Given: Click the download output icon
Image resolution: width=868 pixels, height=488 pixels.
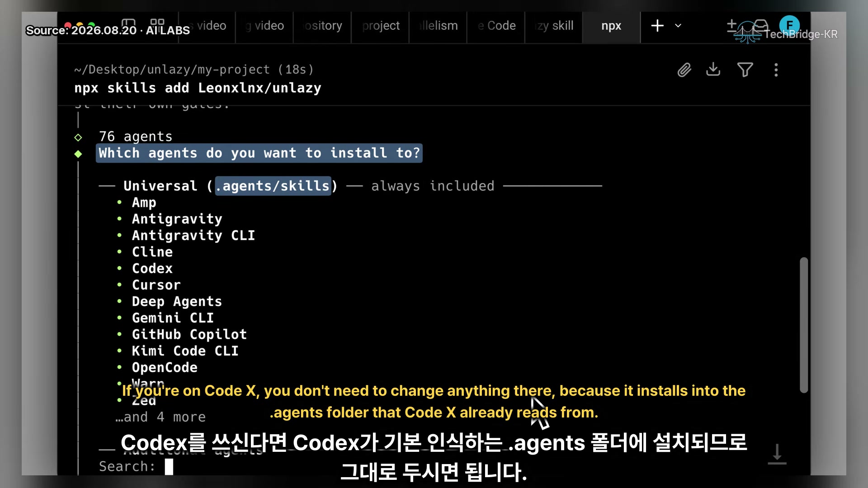Looking at the screenshot, I should (713, 70).
